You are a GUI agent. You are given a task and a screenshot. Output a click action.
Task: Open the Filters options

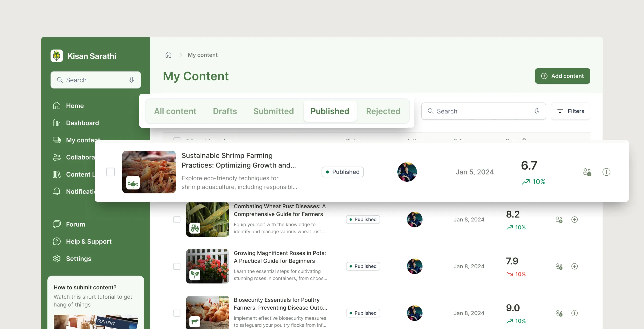[570, 111]
